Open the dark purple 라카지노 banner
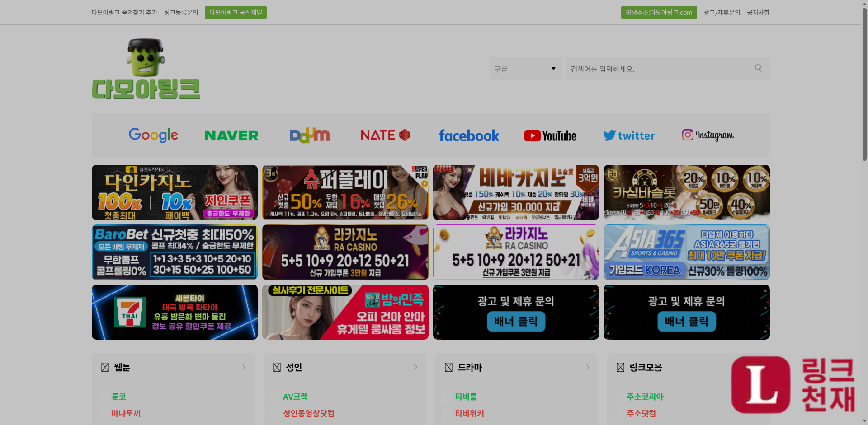This screenshot has height=425, width=868. coord(345,252)
